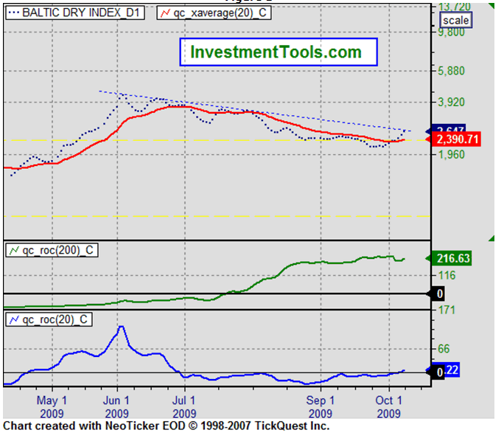
Task: Click the blue 0.22 value marker
Action: coord(451,372)
